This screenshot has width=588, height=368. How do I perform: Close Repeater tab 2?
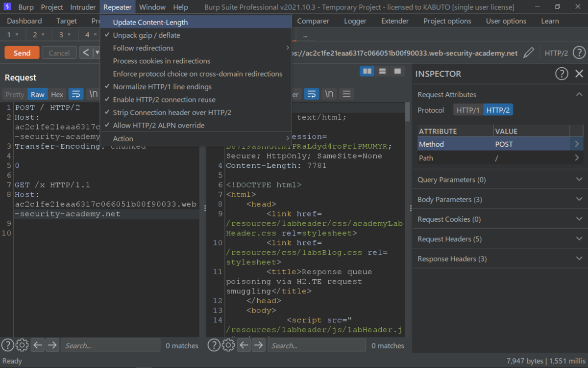[x=43, y=35]
